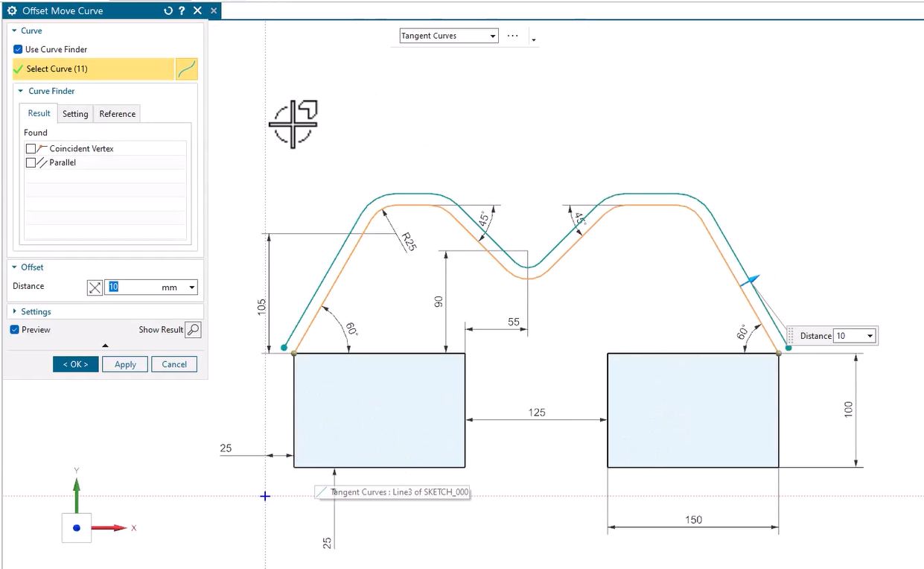
Task: Click the reset dialog arrow icon
Action: coord(168,10)
